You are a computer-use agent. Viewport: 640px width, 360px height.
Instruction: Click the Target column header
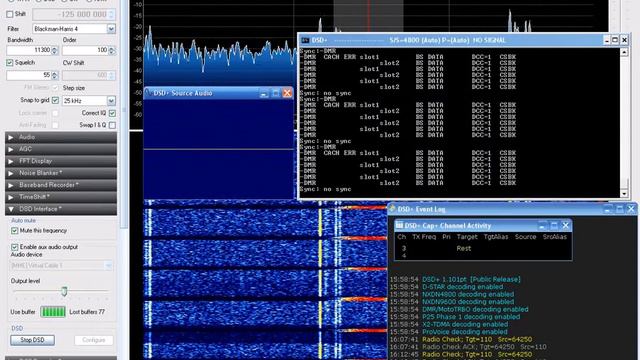click(x=467, y=237)
